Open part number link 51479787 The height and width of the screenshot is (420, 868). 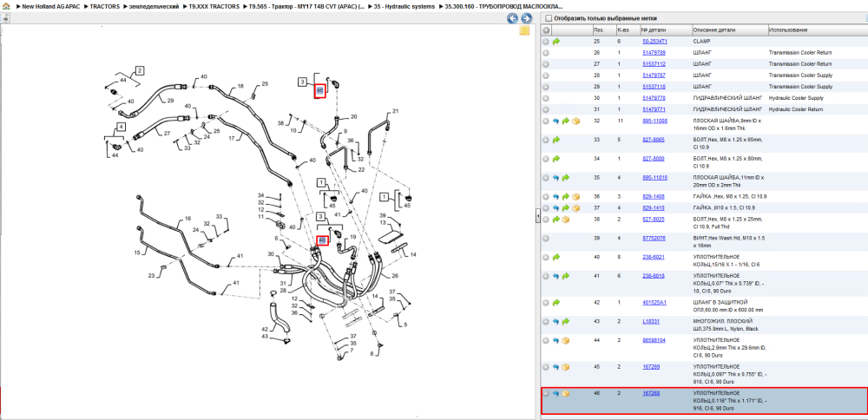pyautogui.click(x=654, y=75)
